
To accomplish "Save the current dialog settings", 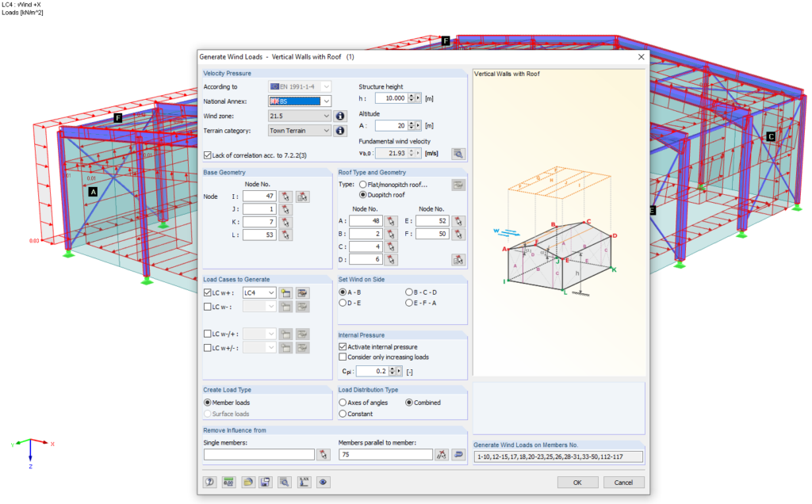I will point(266,482).
